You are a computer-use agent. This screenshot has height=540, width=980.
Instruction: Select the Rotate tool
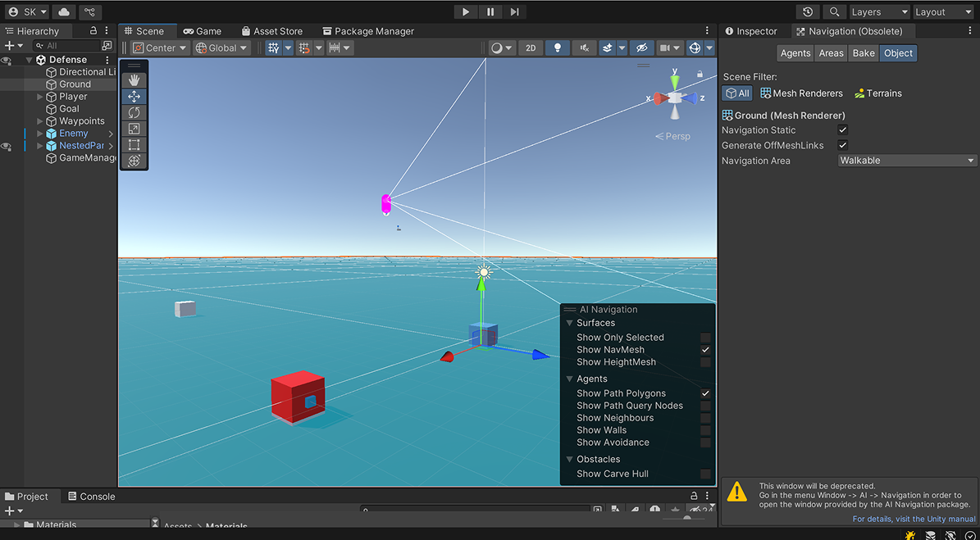pos(134,112)
